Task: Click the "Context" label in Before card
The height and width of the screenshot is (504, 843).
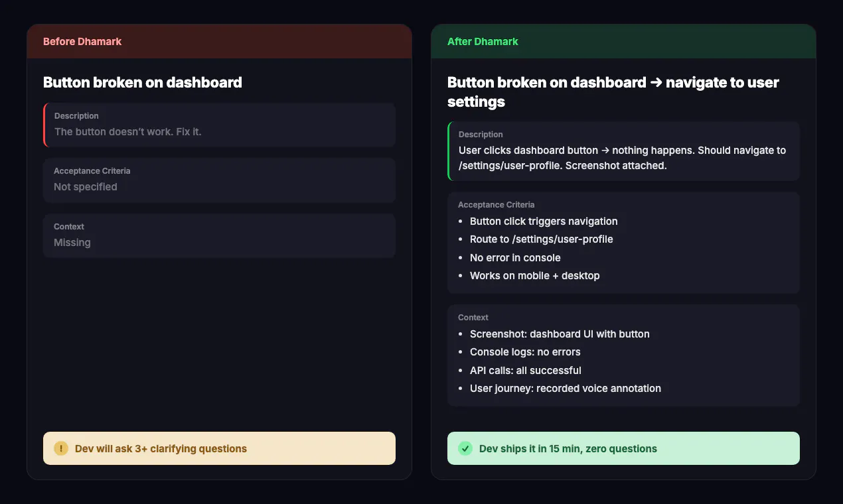Action: (69, 227)
